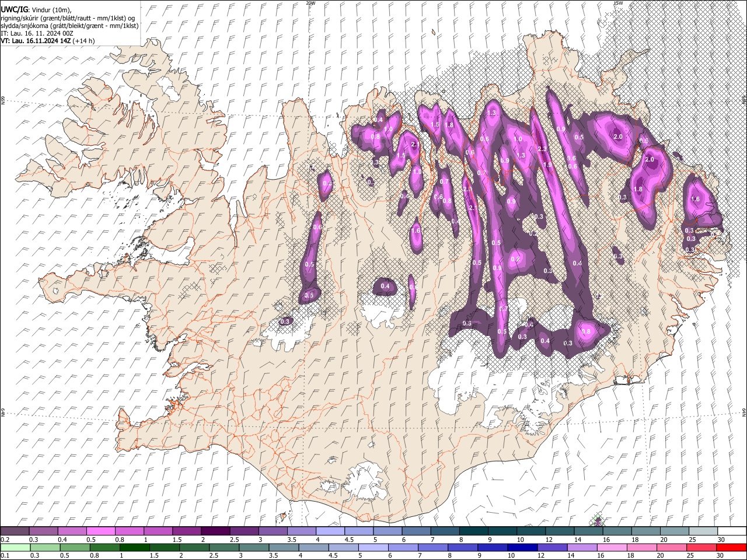747x560 pixels.
Task: Click the "IT: Lau. 16. 11. 2024 00Z" line
Action: tap(37, 33)
